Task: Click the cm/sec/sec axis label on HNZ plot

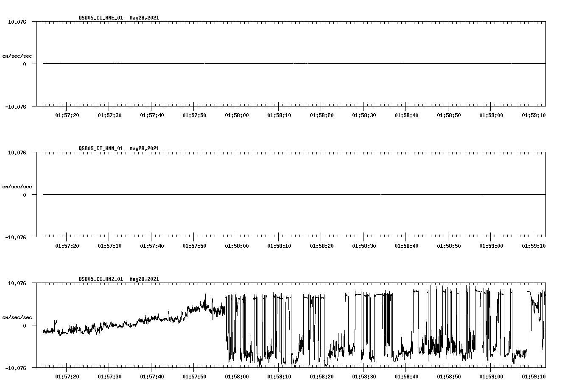Action: (17, 316)
